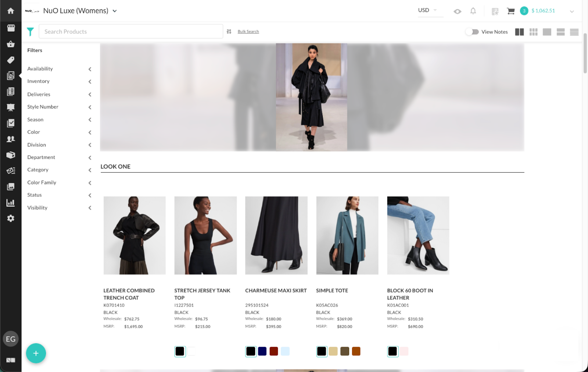Click the teal plus button
588x372 pixels.
[36, 353]
